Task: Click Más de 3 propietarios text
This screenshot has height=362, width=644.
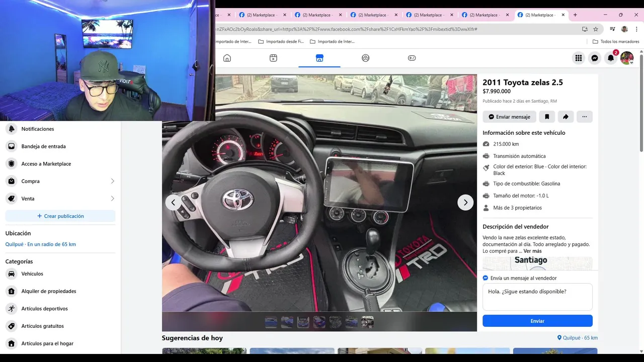Action: [x=517, y=208]
